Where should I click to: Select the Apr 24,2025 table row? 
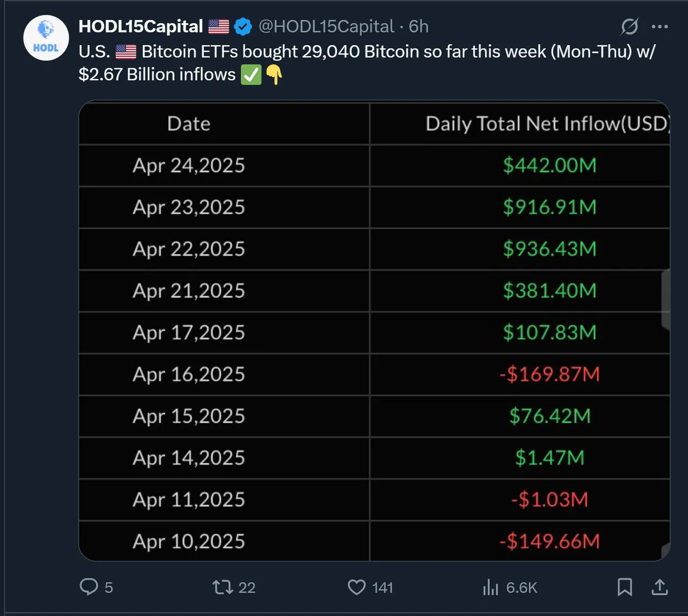click(x=375, y=166)
